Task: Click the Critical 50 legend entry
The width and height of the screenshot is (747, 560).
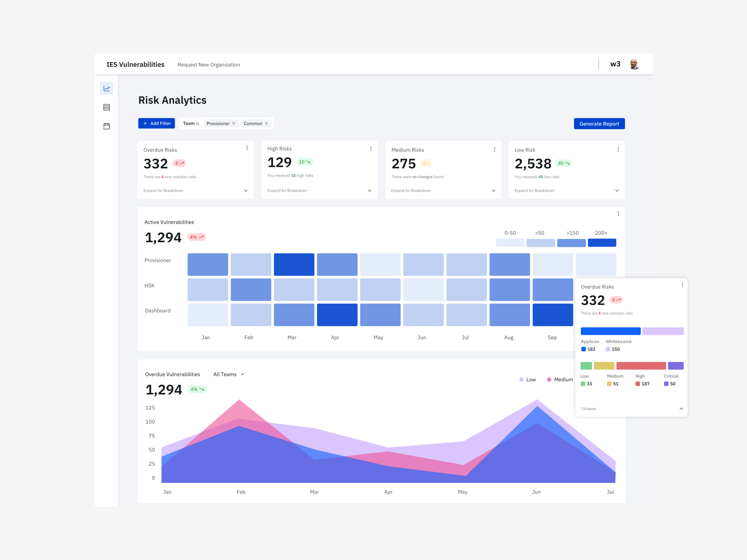Action: (x=670, y=384)
